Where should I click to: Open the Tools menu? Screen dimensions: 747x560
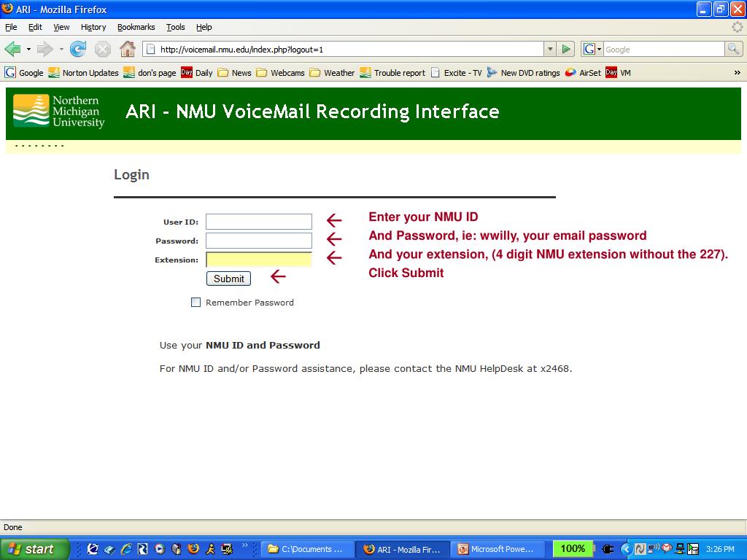point(175,27)
